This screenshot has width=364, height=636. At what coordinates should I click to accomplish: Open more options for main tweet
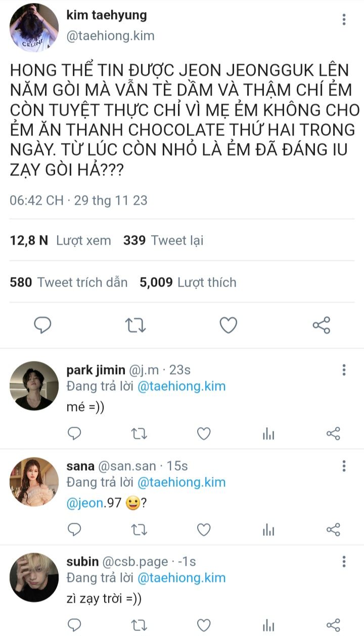[344, 20]
